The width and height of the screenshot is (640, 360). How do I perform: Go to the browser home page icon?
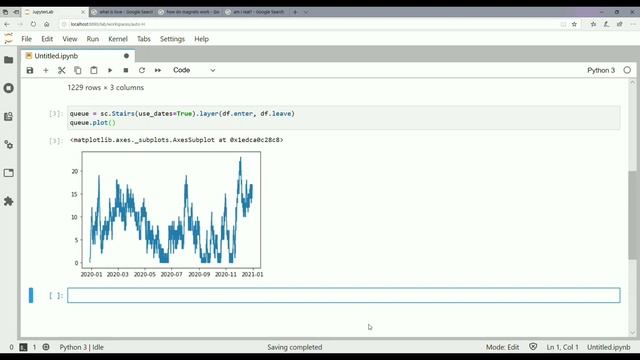(47, 24)
